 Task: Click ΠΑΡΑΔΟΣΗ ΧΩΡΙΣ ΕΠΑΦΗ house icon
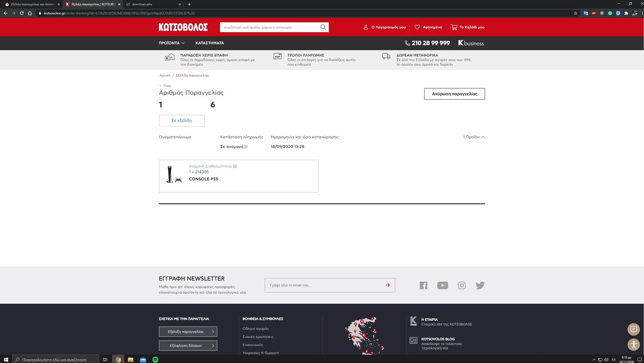point(169,57)
